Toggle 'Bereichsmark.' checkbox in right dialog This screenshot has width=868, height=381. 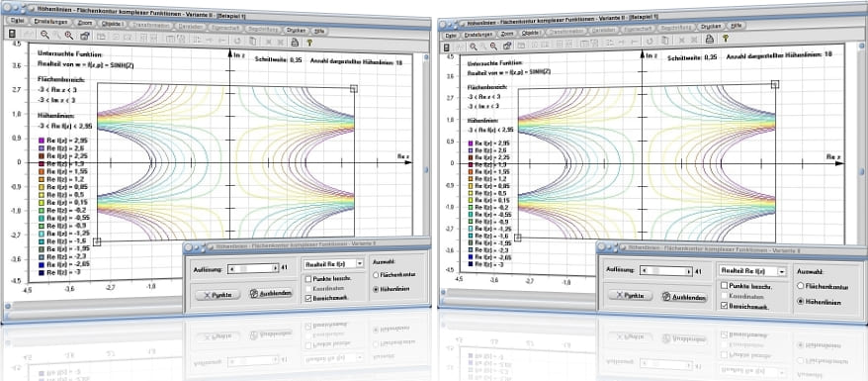(x=724, y=305)
